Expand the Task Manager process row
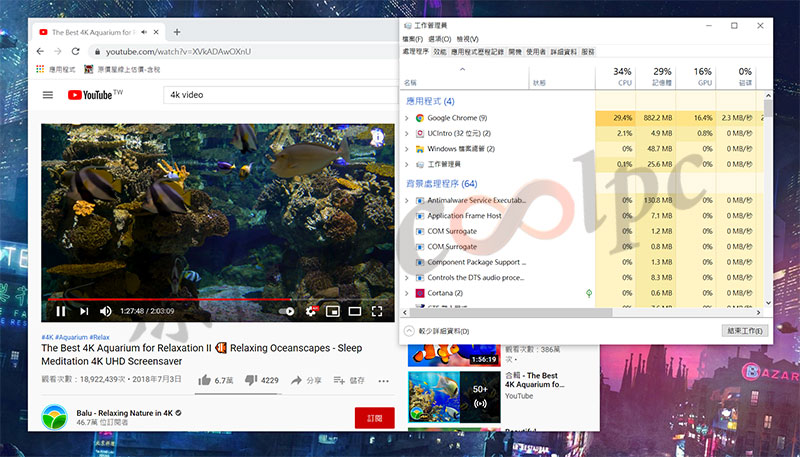 (x=407, y=164)
